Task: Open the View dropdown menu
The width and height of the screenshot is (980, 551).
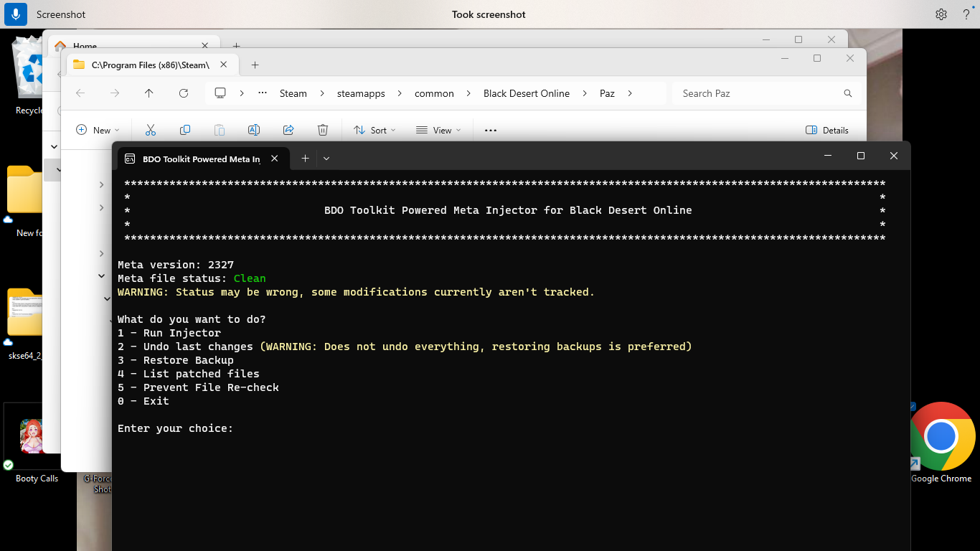Action: pyautogui.click(x=438, y=130)
